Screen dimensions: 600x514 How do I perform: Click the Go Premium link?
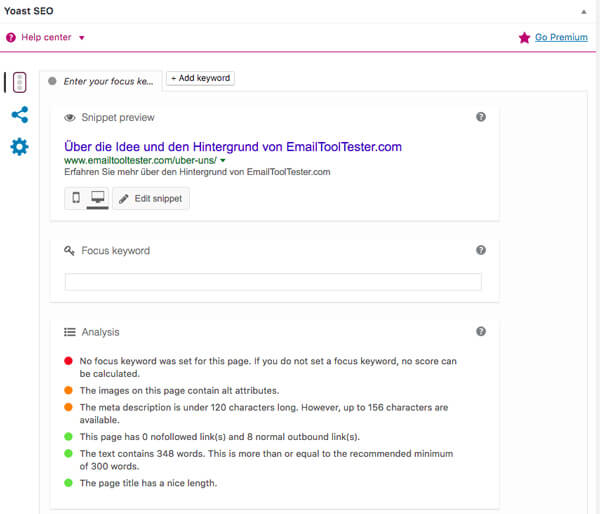(561, 37)
